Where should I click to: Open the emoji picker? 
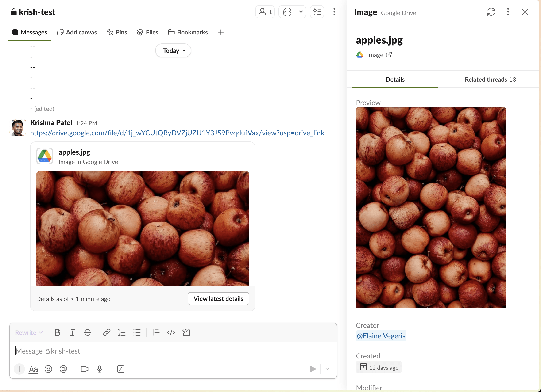point(48,369)
